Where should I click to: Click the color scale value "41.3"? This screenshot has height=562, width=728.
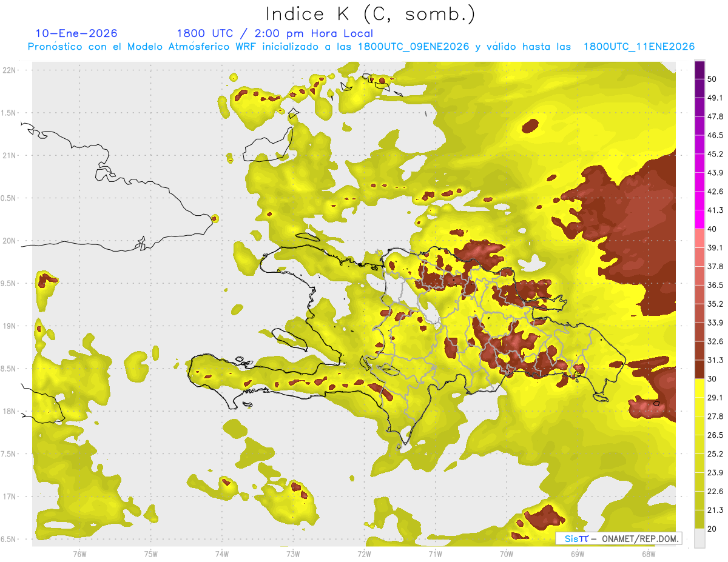pyautogui.click(x=716, y=210)
